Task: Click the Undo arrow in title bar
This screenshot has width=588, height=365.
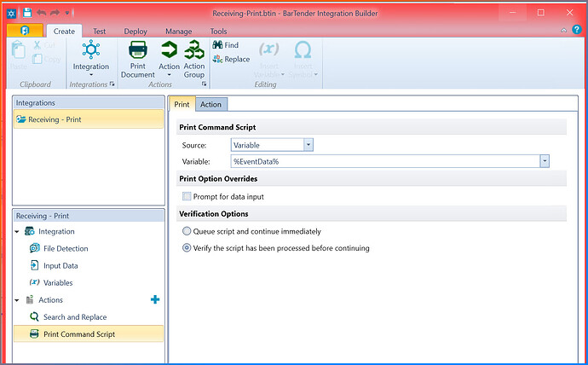Action: pos(41,13)
